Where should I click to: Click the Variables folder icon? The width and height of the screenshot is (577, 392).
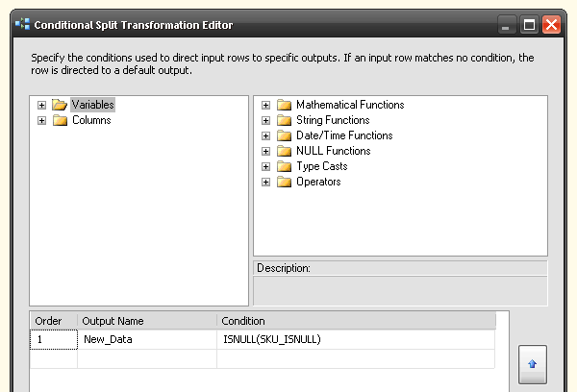[60, 105]
